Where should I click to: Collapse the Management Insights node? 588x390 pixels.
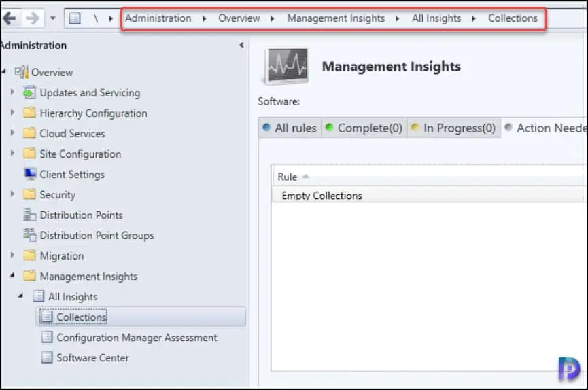(x=12, y=276)
